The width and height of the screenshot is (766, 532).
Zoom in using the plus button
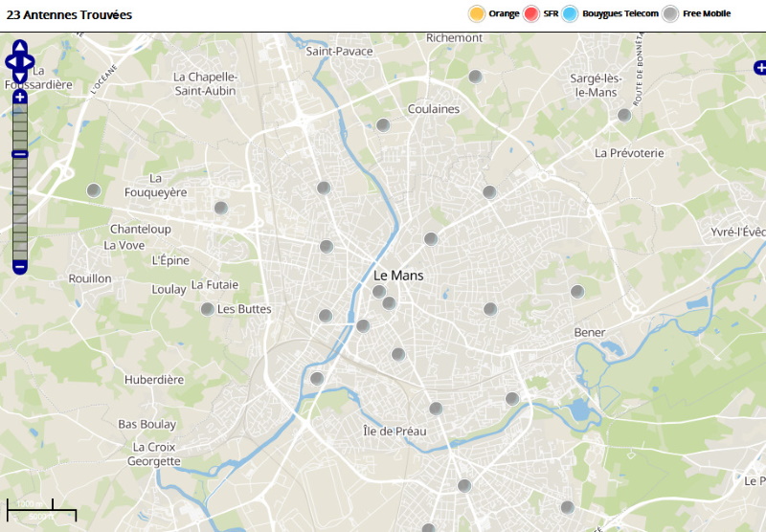[x=19, y=97]
